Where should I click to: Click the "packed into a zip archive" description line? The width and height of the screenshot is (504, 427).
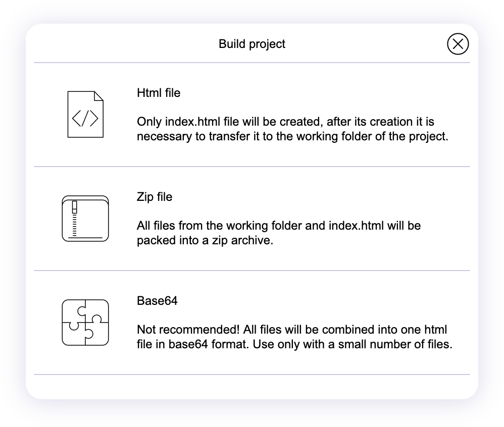coord(205,240)
